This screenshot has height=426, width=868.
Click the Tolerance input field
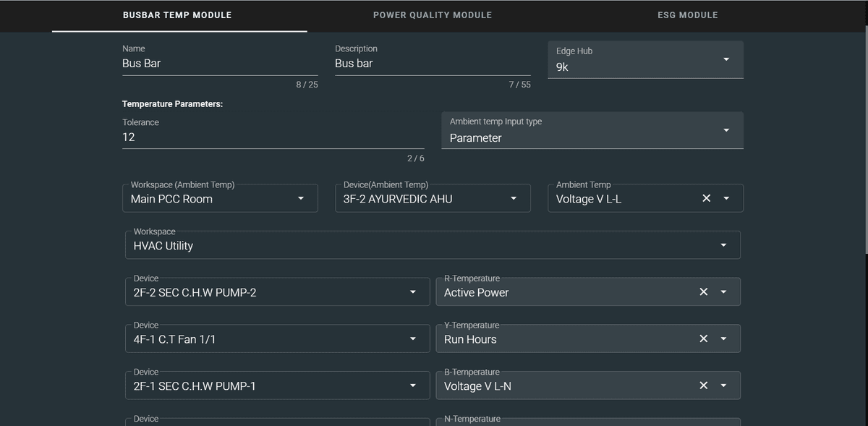(273, 137)
